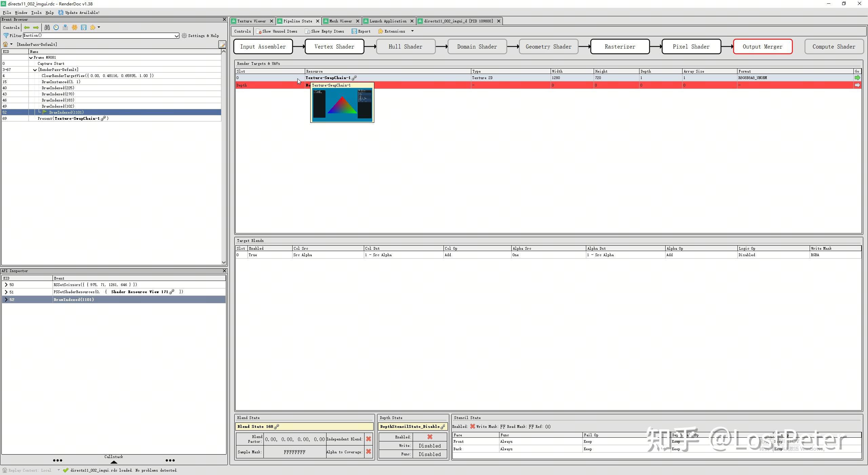Image resolution: width=868 pixels, height=475 pixels.
Task: Open Settings & Help via the gear icon
Action: (x=184, y=35)
